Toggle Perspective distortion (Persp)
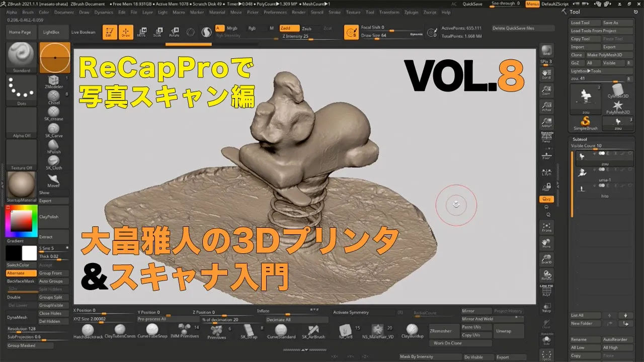The image size is (644, 362). pos(546,138)
